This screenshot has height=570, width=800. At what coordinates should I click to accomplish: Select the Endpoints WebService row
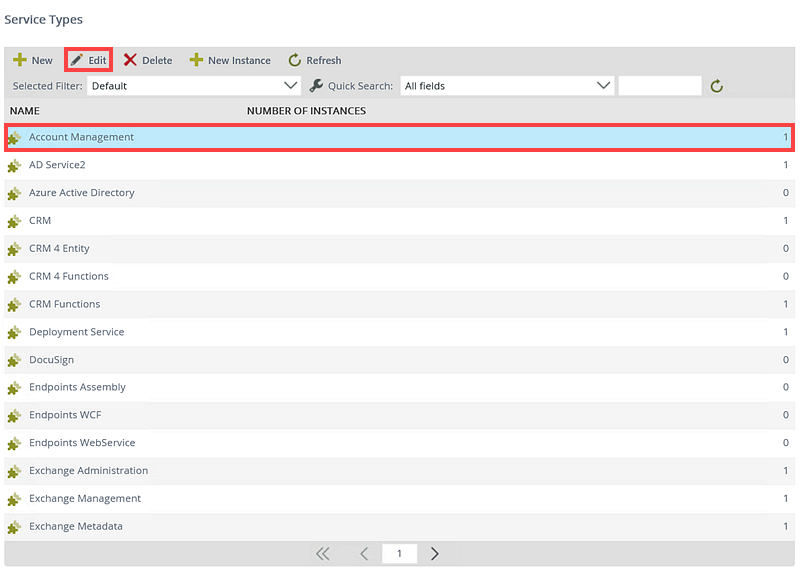399,443
